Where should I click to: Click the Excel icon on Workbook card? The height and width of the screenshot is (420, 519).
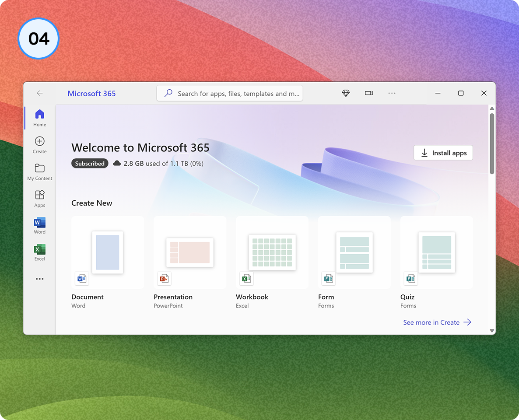(x=246, y=279)
